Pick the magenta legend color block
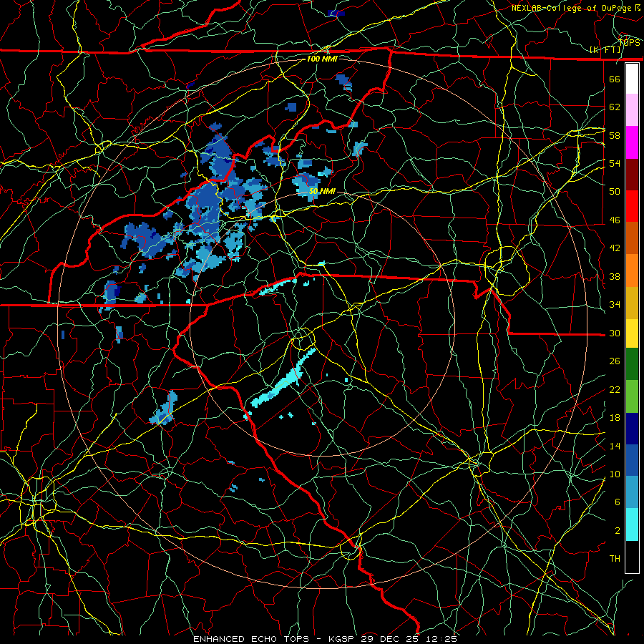The height and width of the screenshot is (644, 644). [x=632, y=142]
